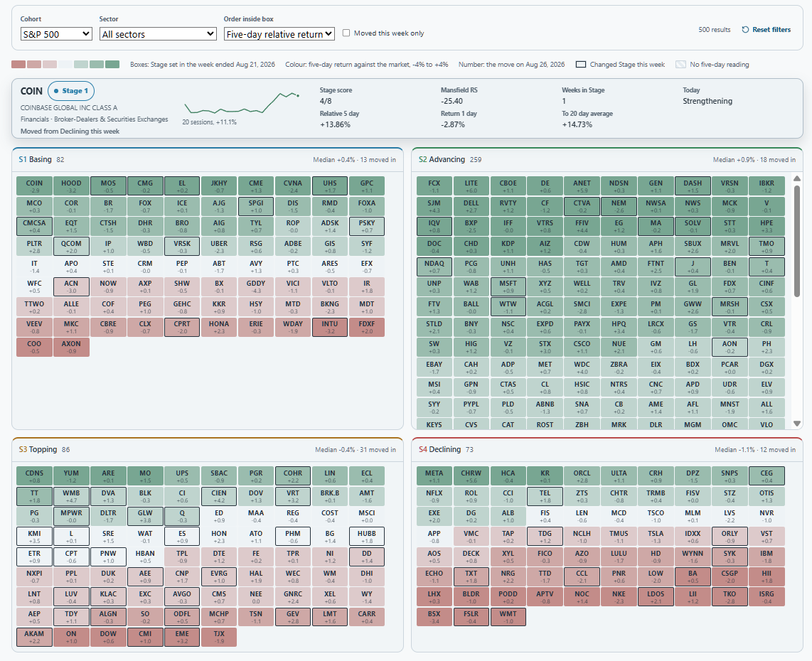Open the Cohort dropdown showing S&P 500
This screenshot has width=812, height=661.
56,34
